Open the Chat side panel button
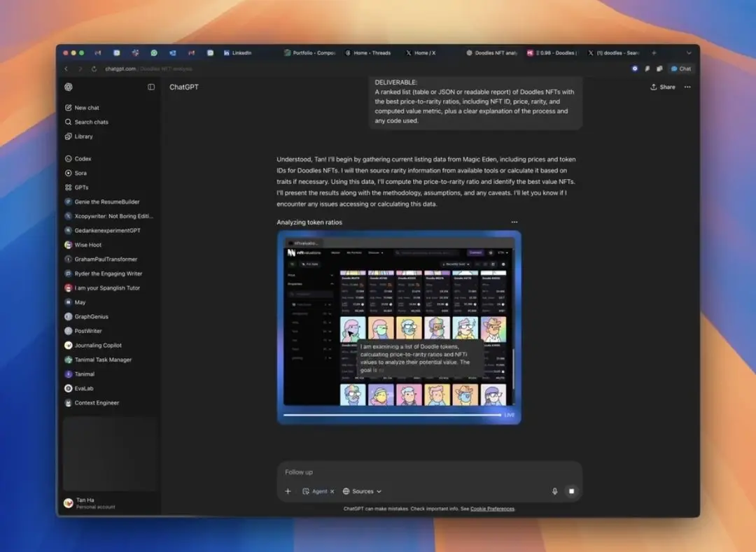 (x=681, y=69)
